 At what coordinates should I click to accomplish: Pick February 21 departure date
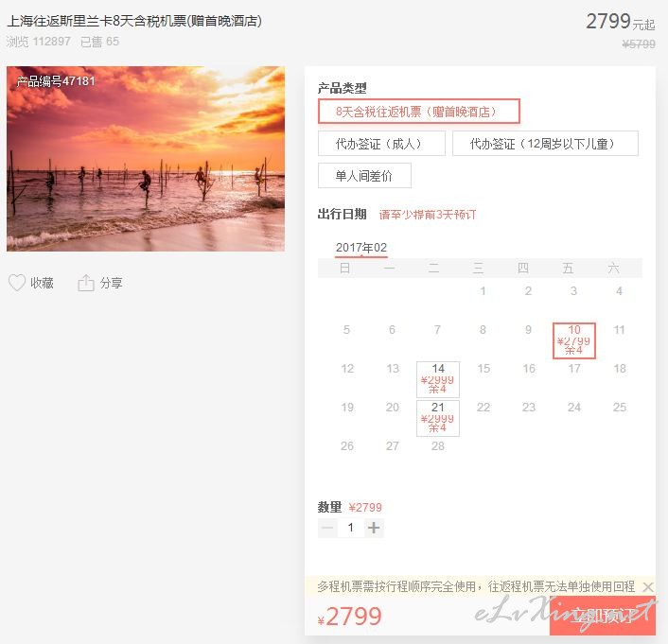coord(438,418)
